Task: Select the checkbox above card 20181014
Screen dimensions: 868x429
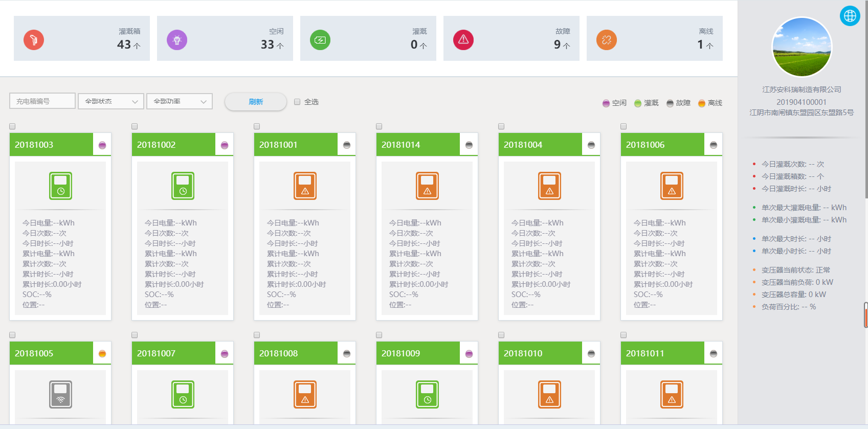Action: [379, 126]
